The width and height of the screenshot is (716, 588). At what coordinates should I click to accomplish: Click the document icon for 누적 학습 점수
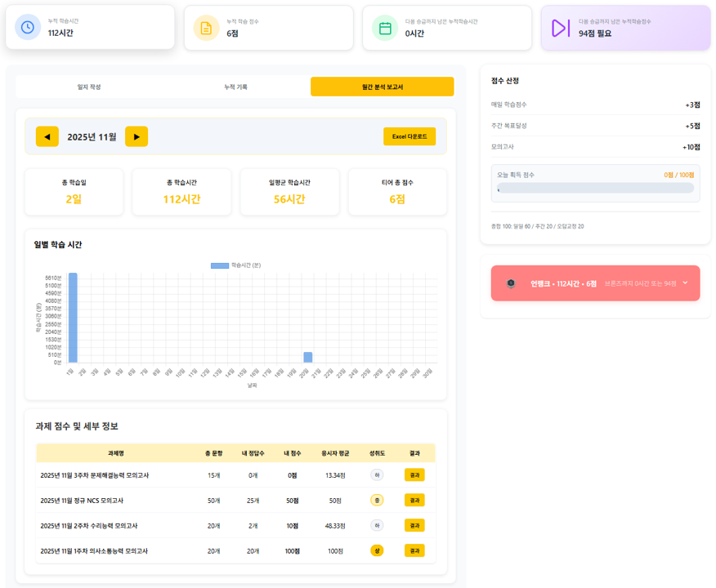(206, 27)
